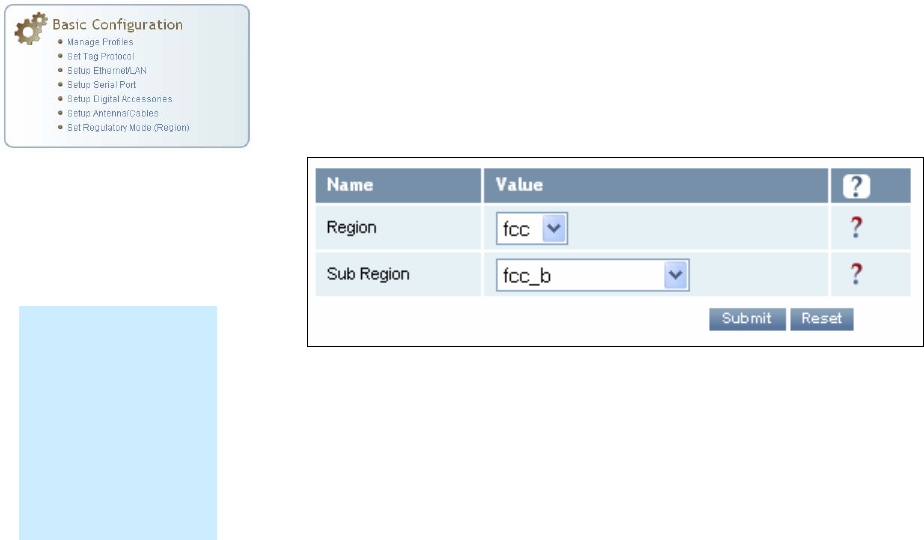Expand the Sub Region dropdown arrow
This screenshot has width=924, height=540.
click(676, 275)
